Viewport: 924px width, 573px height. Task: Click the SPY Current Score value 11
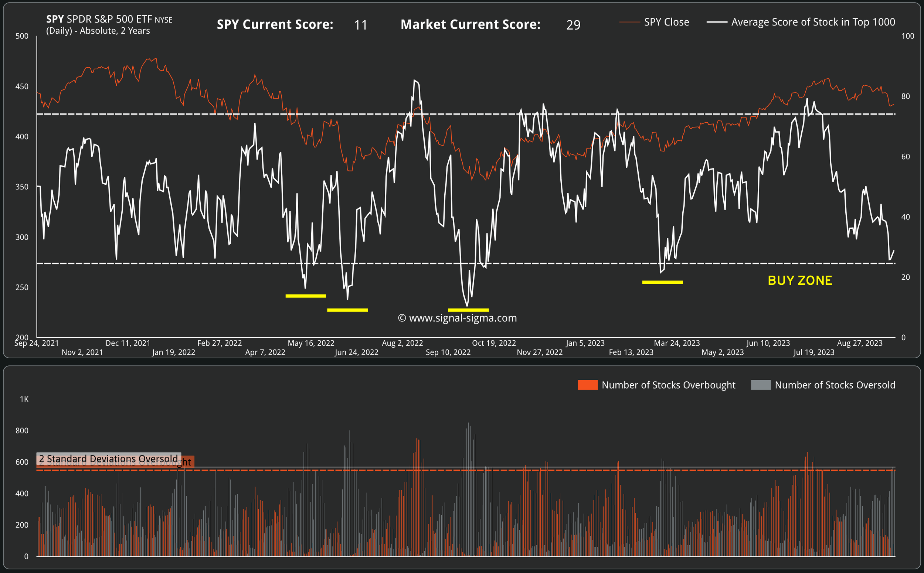coord(361,25)
